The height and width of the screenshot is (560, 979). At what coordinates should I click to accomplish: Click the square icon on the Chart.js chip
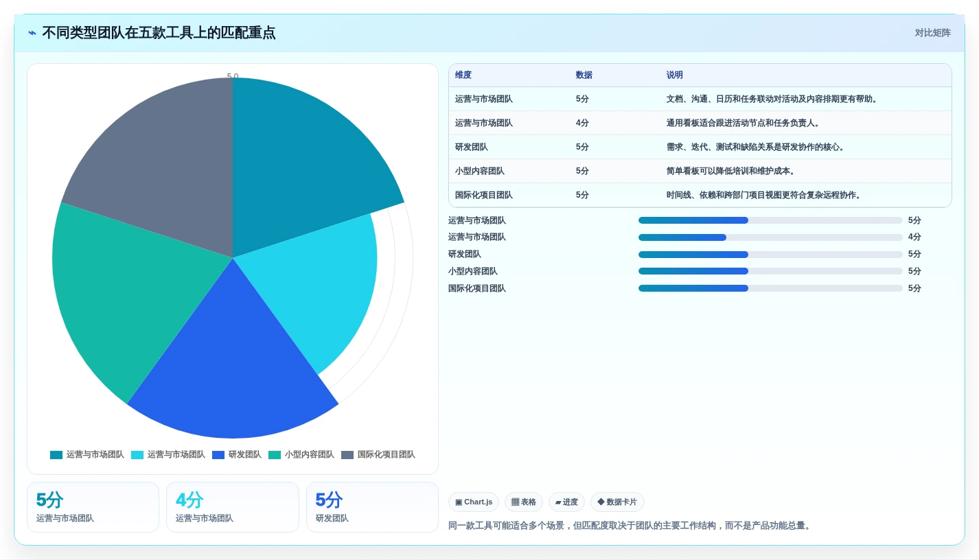click(x=459, y=502)
